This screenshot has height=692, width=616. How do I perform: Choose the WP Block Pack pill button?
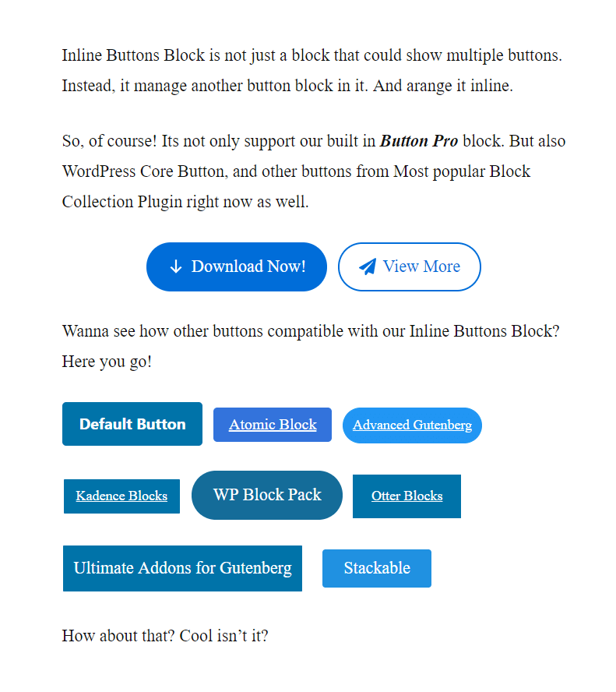(x=267, y=495)
